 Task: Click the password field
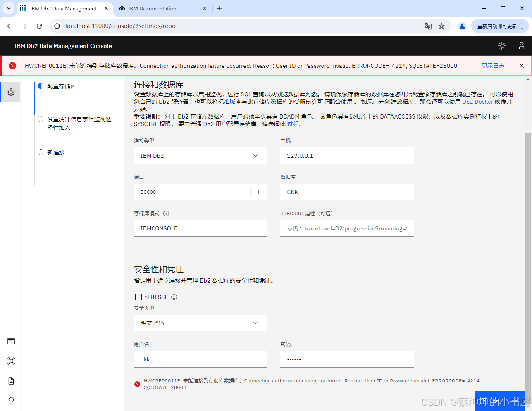pyautogui.click(x=347, y=359)
